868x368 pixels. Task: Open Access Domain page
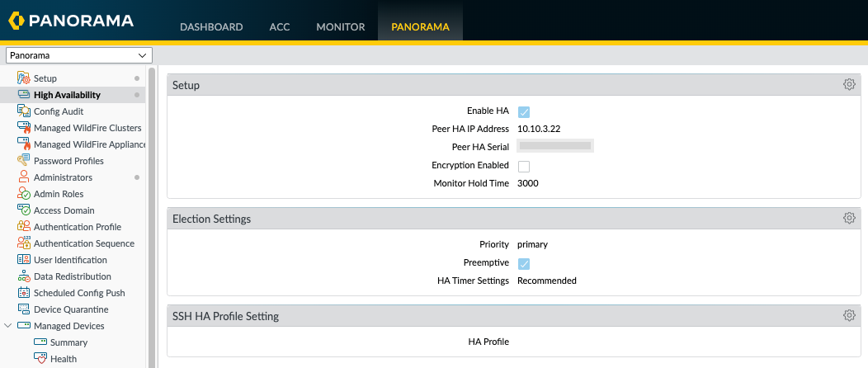click(64, 210)
